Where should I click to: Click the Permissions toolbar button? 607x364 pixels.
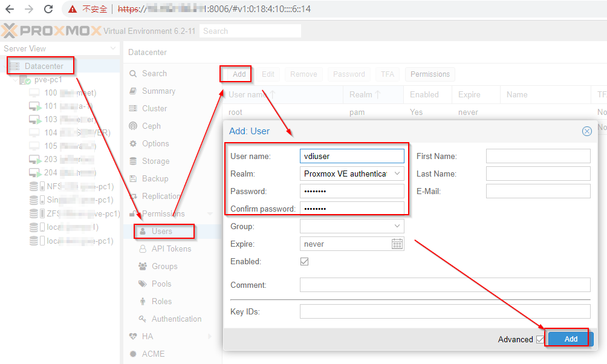click(430, 74)
